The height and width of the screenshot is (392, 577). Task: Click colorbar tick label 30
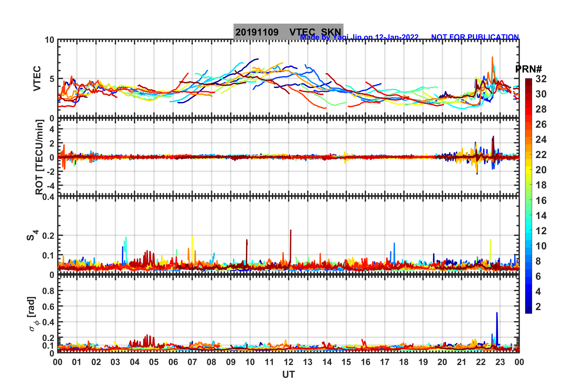click(x=541, y=94)
